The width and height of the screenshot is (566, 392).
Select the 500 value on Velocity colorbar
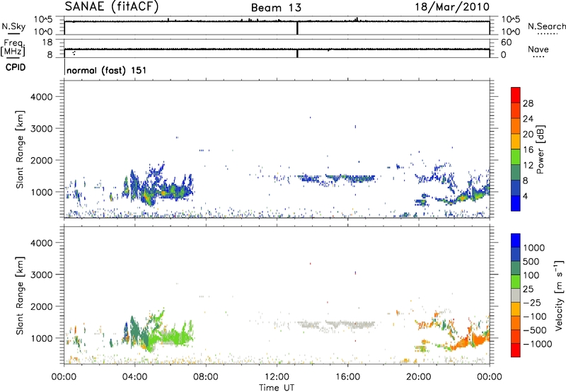pyautogui.click(x=531, y=261)
